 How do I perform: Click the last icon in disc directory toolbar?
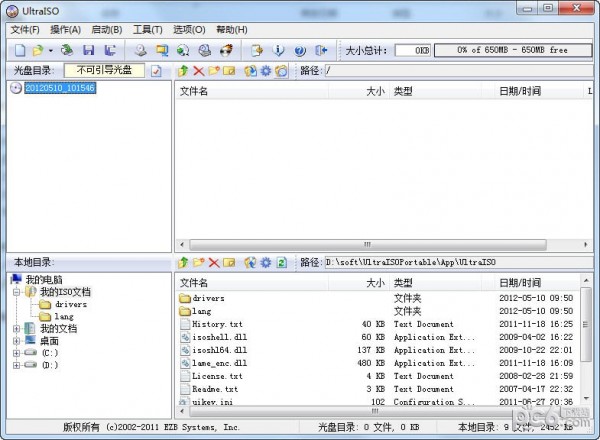281,71
